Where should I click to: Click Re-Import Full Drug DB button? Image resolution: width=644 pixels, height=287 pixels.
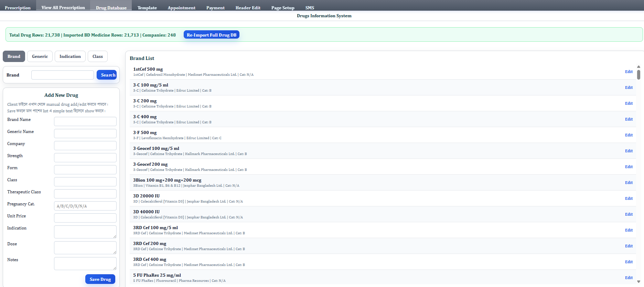coord(212,35)
